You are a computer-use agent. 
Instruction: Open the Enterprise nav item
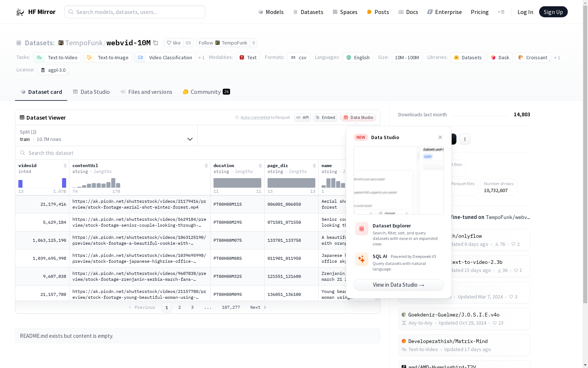coord(445,12)
